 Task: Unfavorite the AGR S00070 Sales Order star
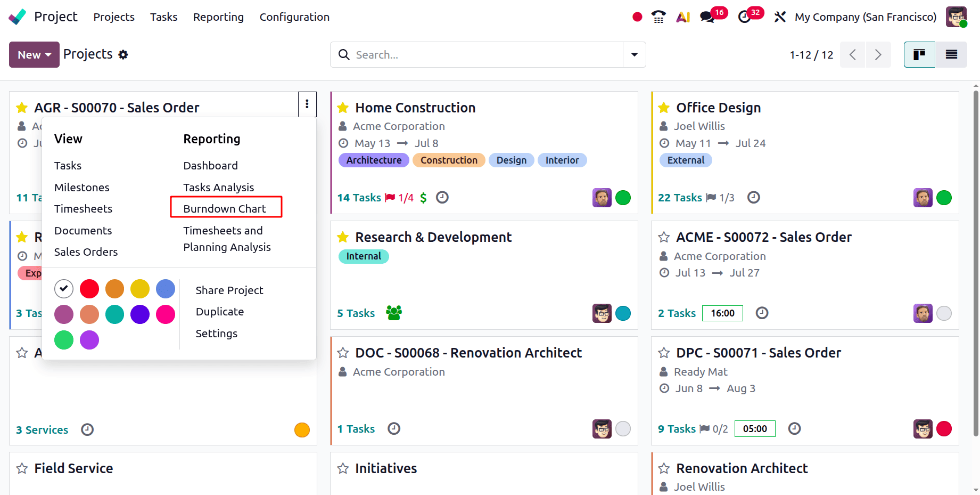pos(22,108)
